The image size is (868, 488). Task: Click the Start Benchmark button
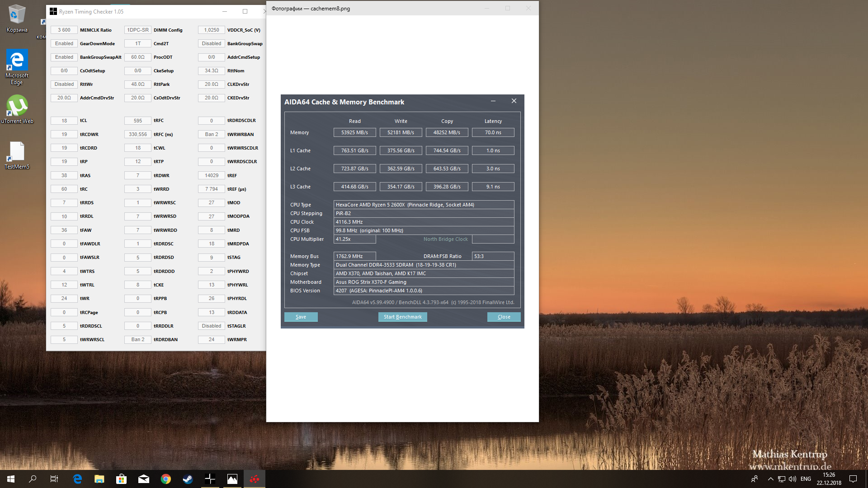[x=402, y=317]
